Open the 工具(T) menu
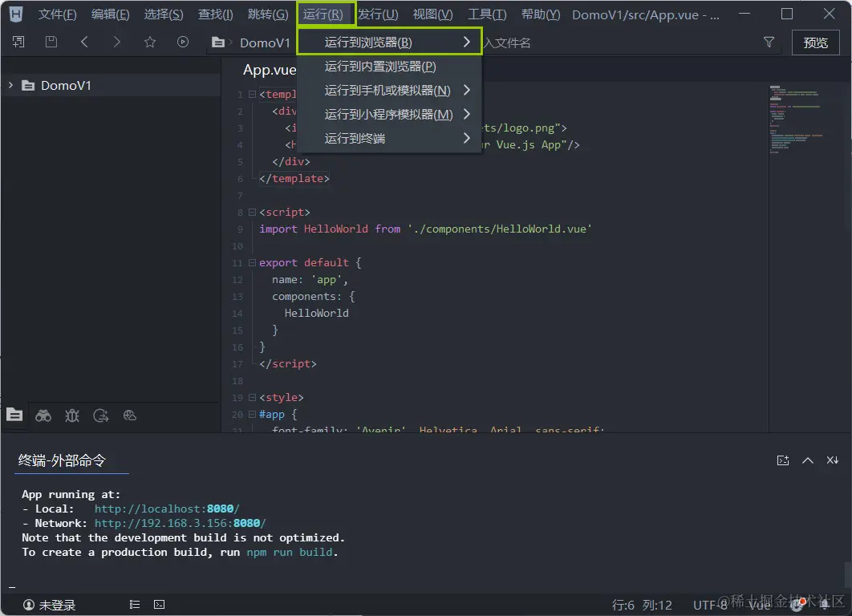 click(x=487, y=14)
